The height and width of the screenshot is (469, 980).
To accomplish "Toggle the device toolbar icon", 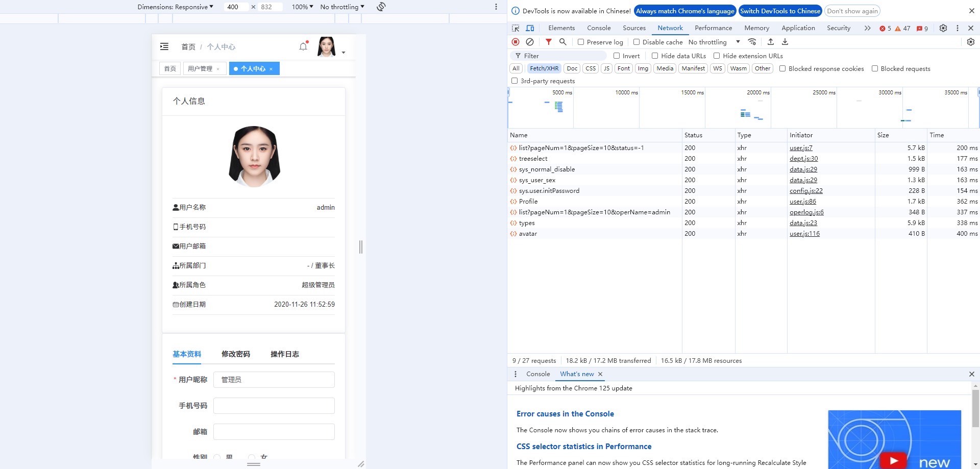I will point(530,28).
